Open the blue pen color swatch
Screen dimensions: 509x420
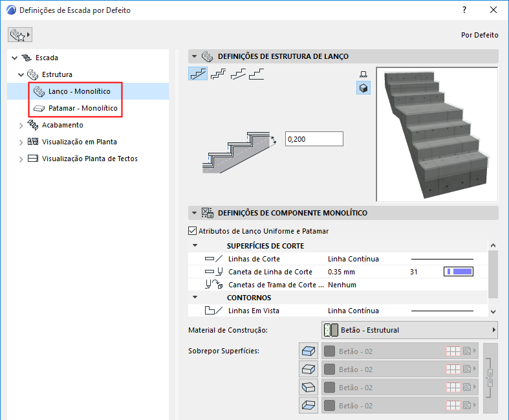coord(459,272)
